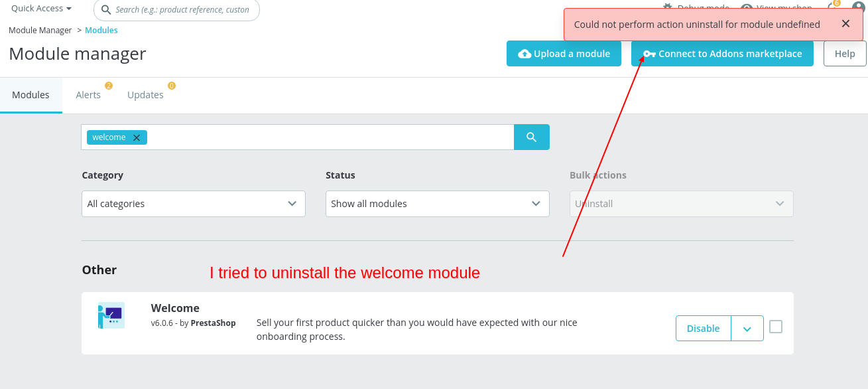Click the key icon on Connect to Addons button
868x389 pixels.
(x=650, y=54)
